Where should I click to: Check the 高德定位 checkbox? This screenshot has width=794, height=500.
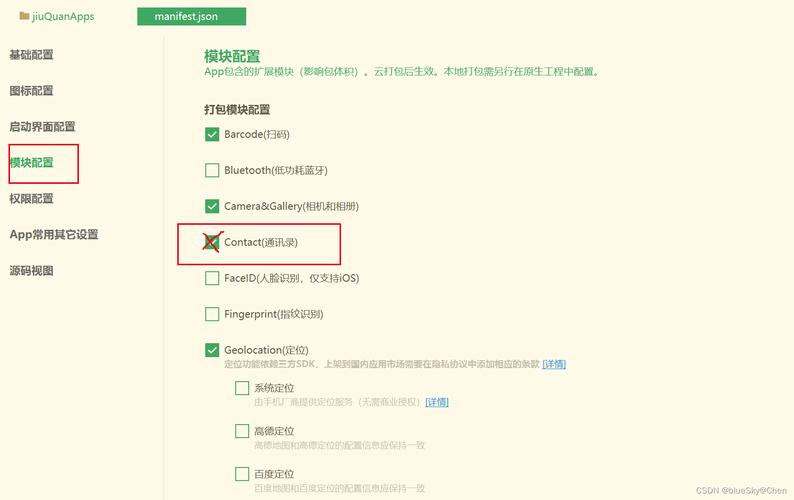(242, 431)
